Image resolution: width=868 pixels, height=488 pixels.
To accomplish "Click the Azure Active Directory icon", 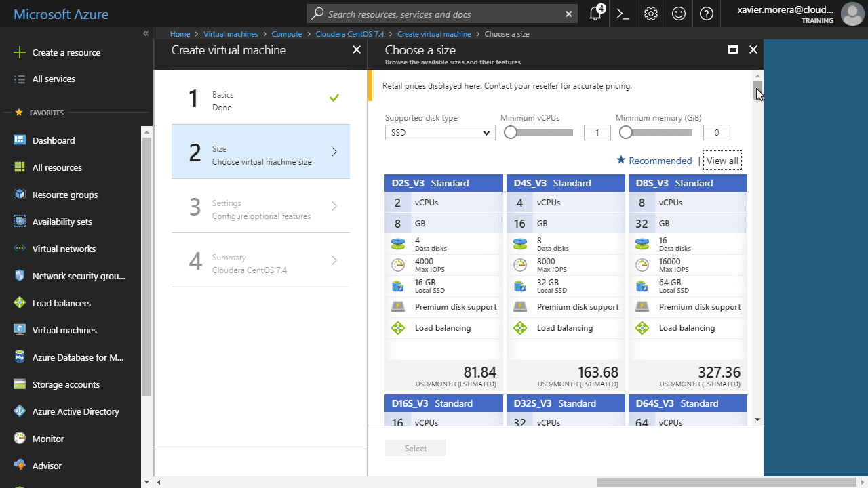I will tap(20, 411).
